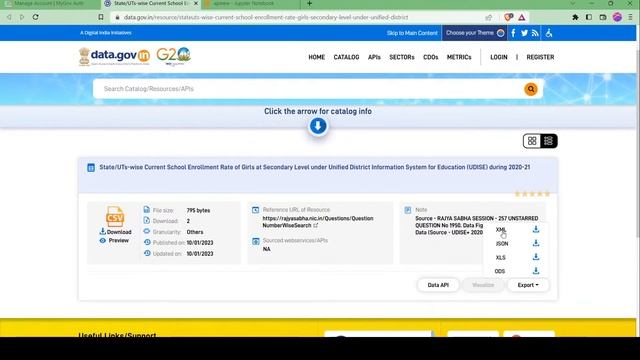The image size is (640, 360).
Task: Bookmark this page icon
Action: [x=101, y=17]
